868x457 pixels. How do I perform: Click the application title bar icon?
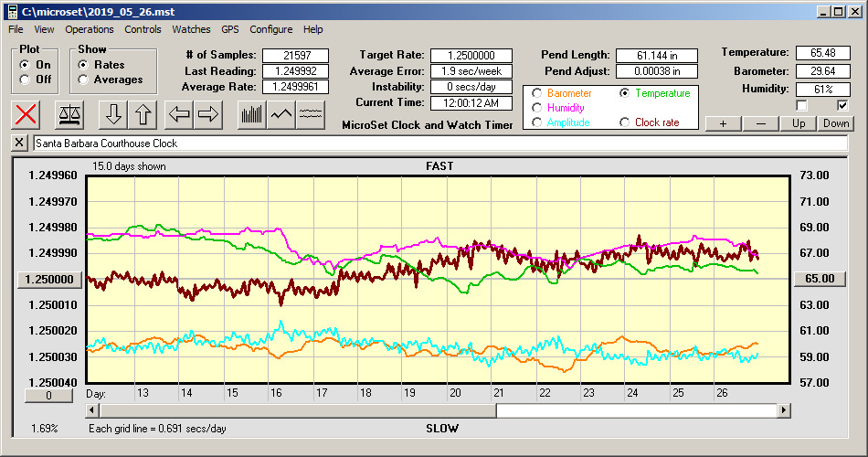13,12
